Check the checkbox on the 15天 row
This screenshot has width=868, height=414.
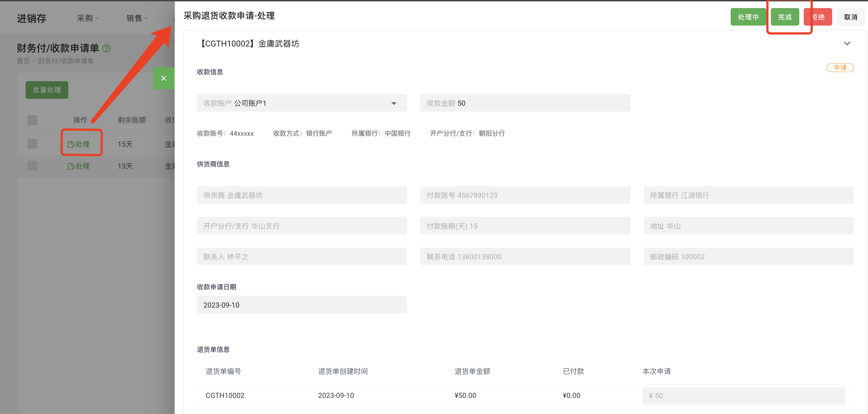coord(32,144)
